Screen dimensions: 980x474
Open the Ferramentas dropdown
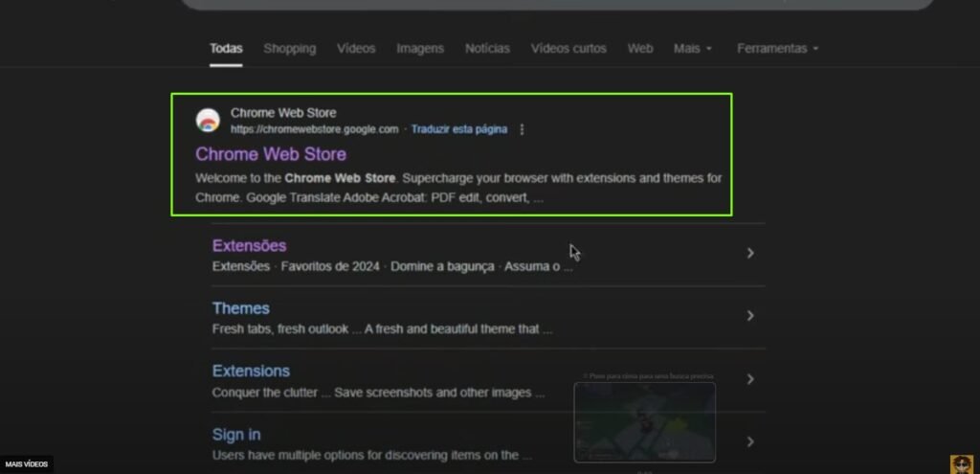coord(777,49)
